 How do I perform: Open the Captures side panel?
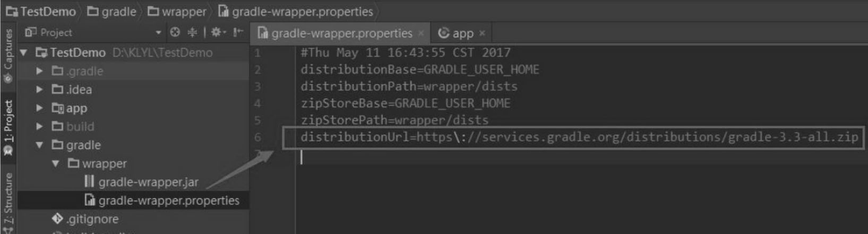pos(8,56)
